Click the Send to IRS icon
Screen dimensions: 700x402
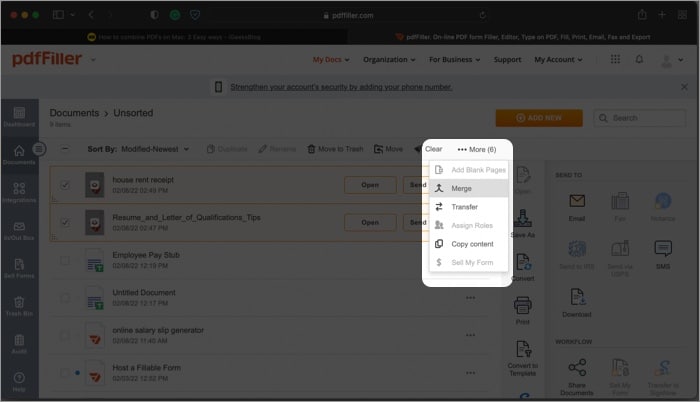577,254
